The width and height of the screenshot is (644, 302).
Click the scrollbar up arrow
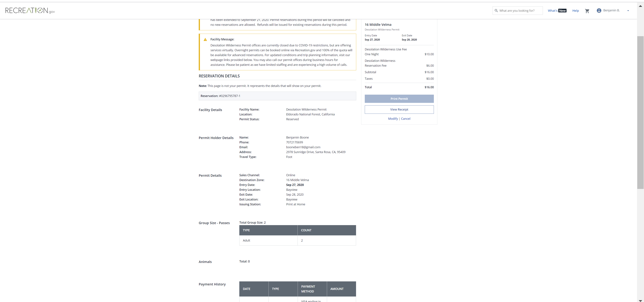coord(640,6)
